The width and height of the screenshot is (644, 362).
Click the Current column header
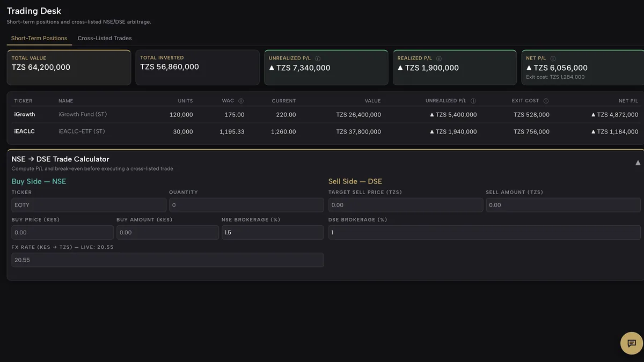(x=284, y=101)
